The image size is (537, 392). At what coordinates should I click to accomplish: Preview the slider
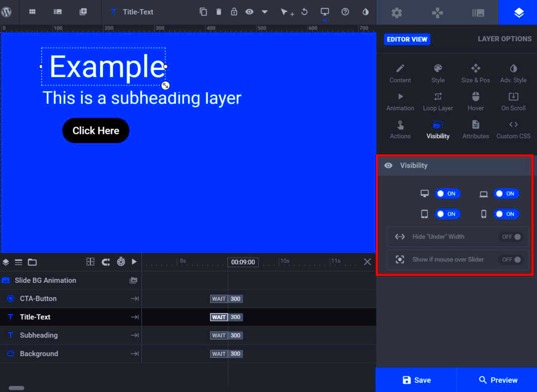(497, 380)
